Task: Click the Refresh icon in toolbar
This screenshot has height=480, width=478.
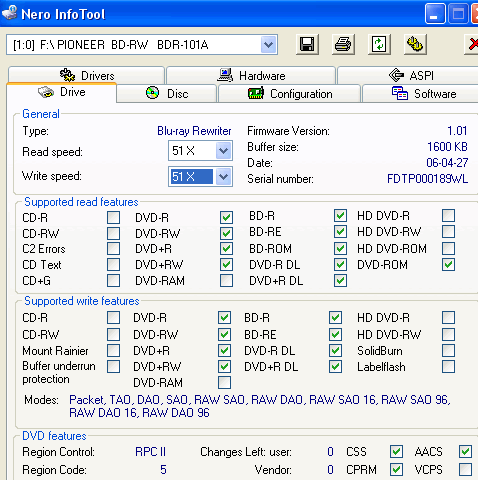Action: click(x=379, y=44)
